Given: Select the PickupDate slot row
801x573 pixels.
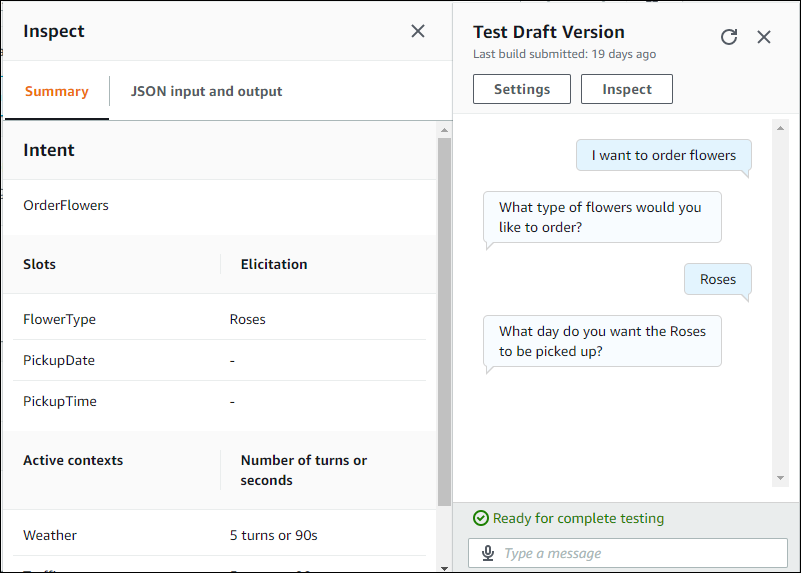Looking at the screenshot, I should [x=214, y=360].
